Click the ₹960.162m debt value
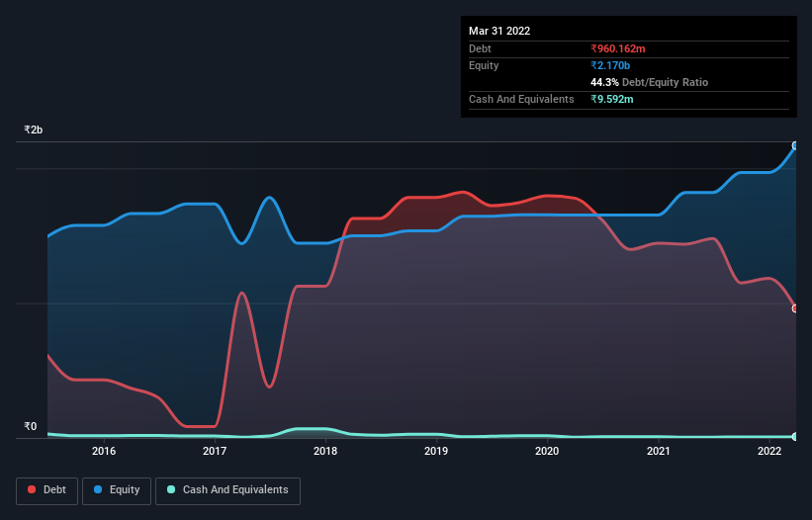Screen dimensions: 812x520 [618, 48]
